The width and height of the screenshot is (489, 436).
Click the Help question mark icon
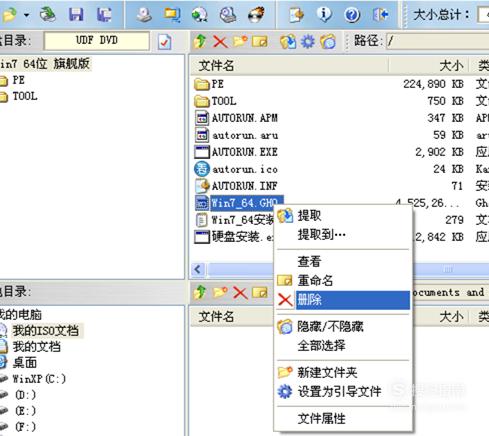(352, 14)
